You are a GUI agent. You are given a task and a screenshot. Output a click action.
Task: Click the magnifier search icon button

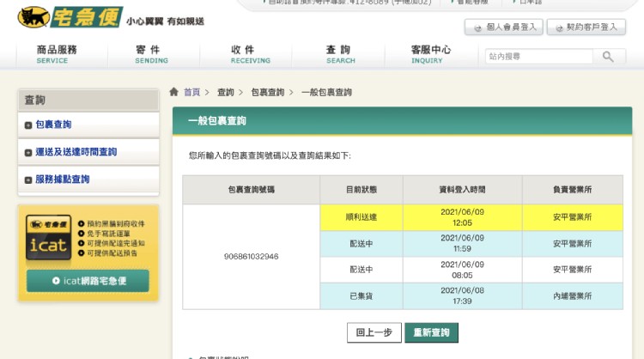pos(609,57)
